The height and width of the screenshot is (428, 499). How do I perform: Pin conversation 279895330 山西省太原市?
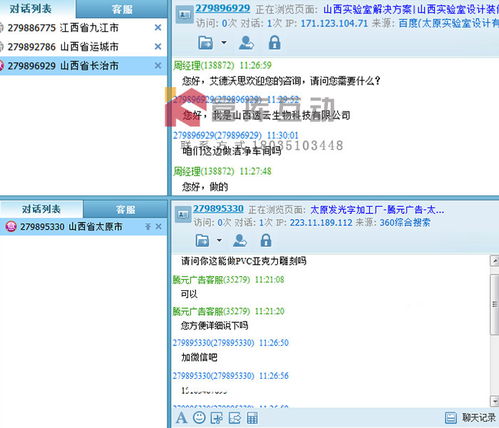click(148, 227)
